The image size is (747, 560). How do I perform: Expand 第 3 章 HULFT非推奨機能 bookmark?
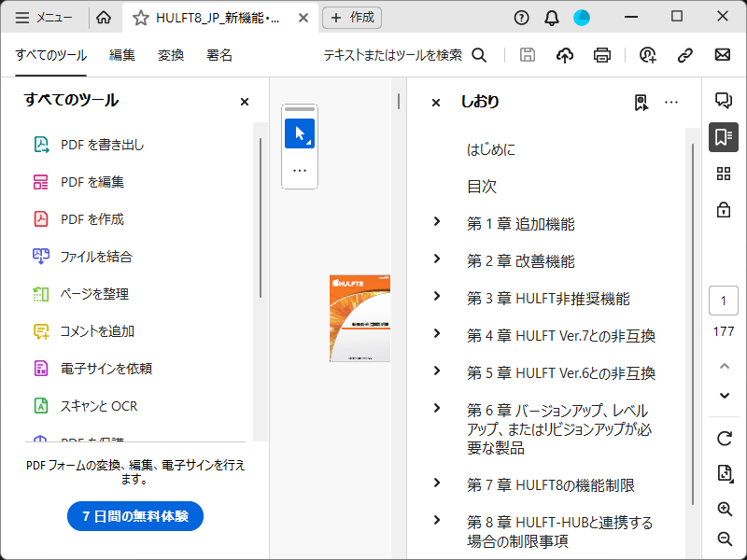tap(437, 296)
